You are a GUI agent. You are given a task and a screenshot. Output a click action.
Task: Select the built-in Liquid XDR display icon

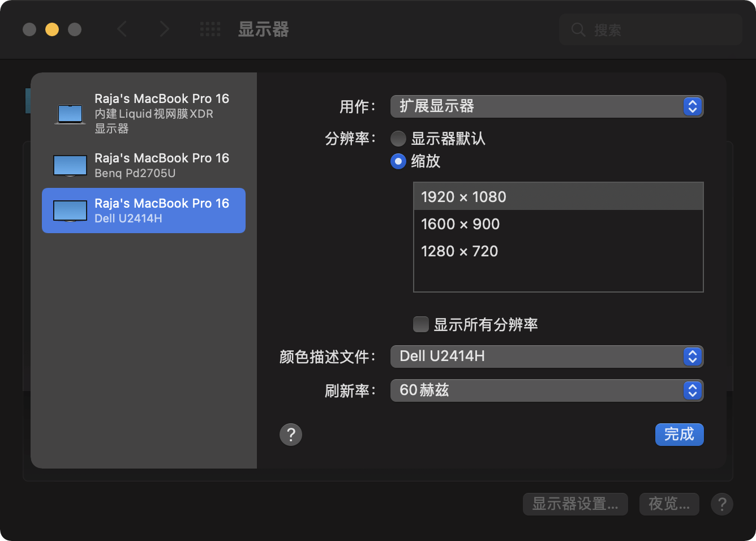(x=70, y=114)
